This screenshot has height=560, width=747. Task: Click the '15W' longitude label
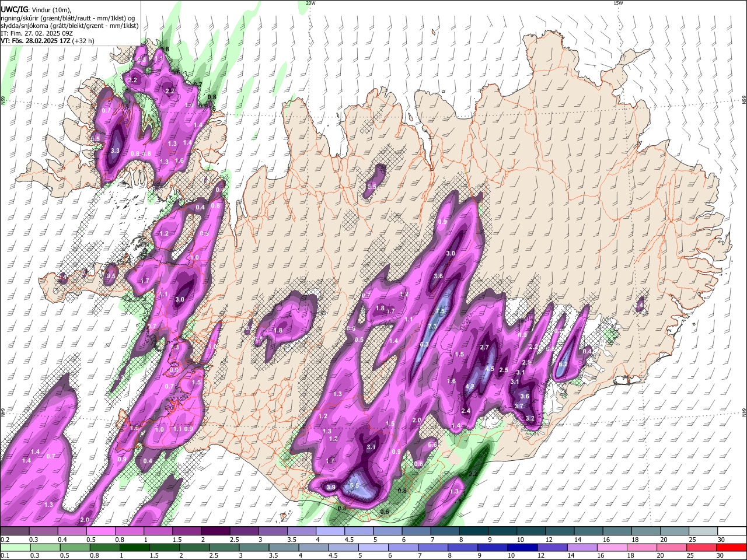[x=618, y=3]
